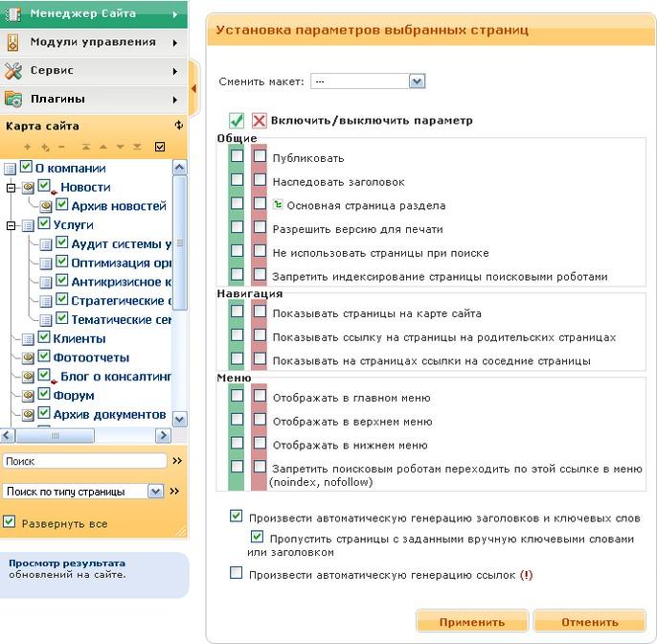Click the sitemap tree vertical scrollbar down arrow
Image resolution: width=657 pixels, height=644 pixels.
click(179, 416)
